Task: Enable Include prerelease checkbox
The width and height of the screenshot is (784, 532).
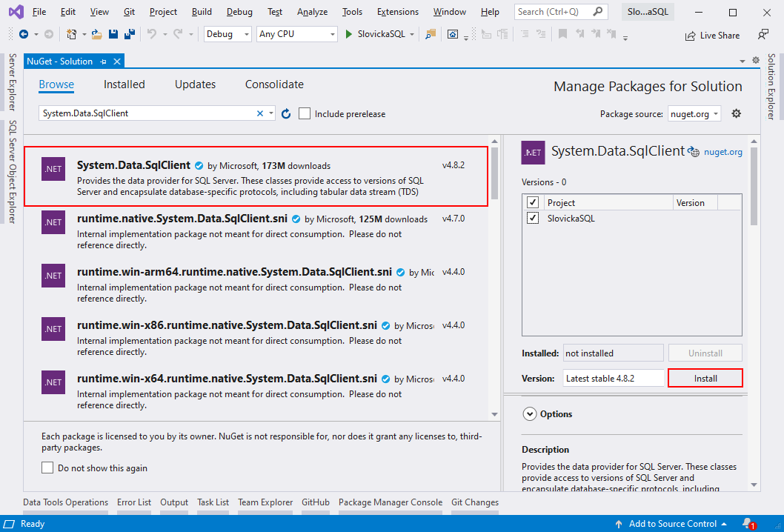Action: [305, 113]
